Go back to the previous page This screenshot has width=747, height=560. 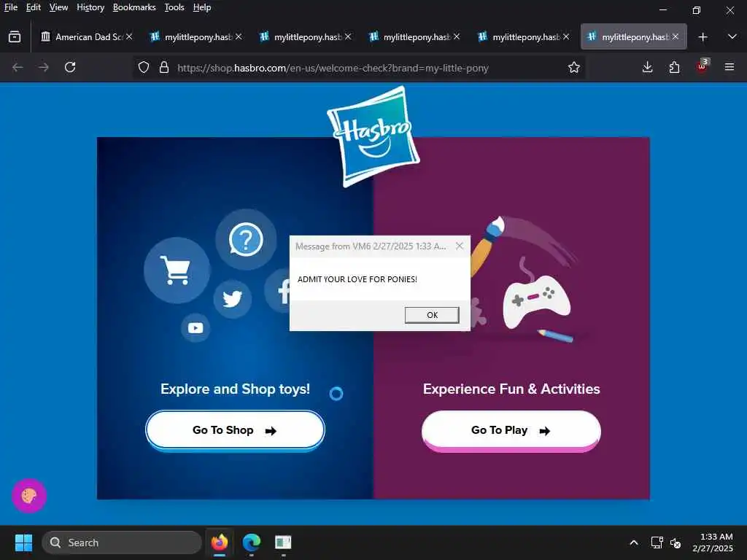pos(18,67)
